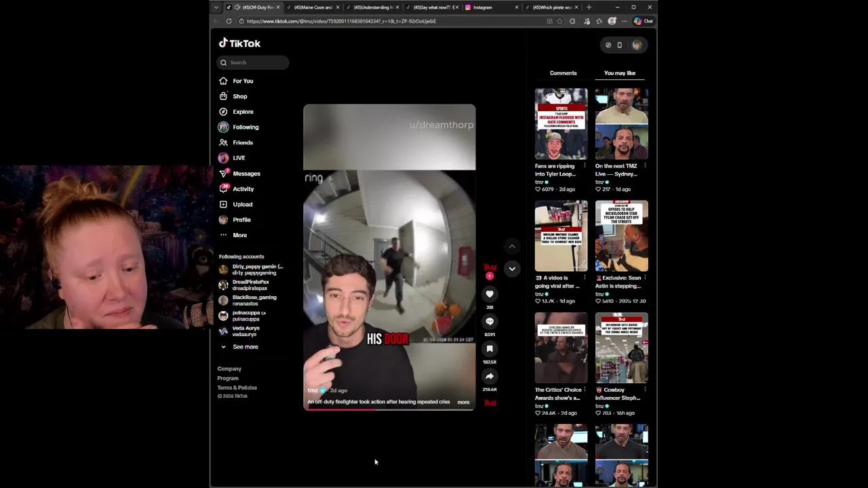The image size is (868, 488).
Task: Open the browser profile avatar
Action: pyautogui.click(x=612, y=21)
